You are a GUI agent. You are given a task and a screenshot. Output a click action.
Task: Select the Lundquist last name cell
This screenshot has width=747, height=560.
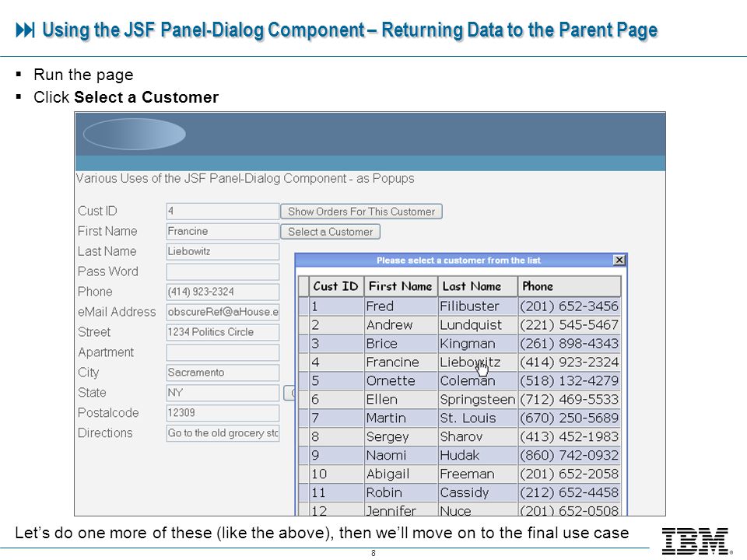pos(477,325)
